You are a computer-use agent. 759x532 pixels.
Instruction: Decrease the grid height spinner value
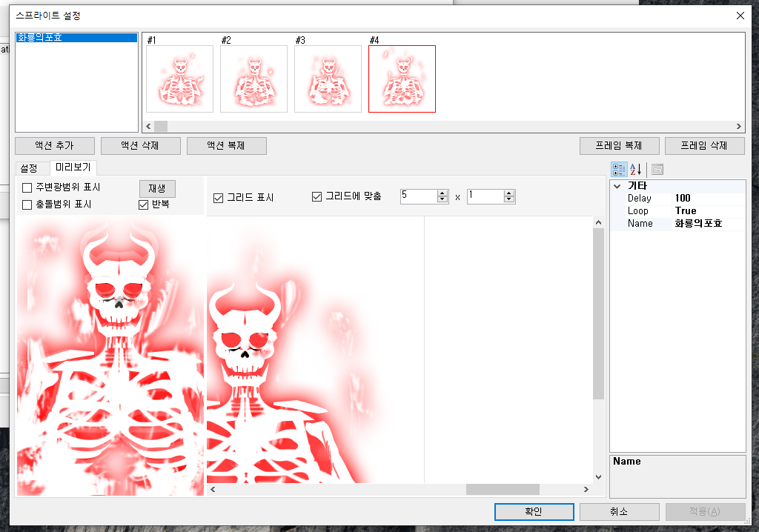pyautogui.click(x=508, y=199)
